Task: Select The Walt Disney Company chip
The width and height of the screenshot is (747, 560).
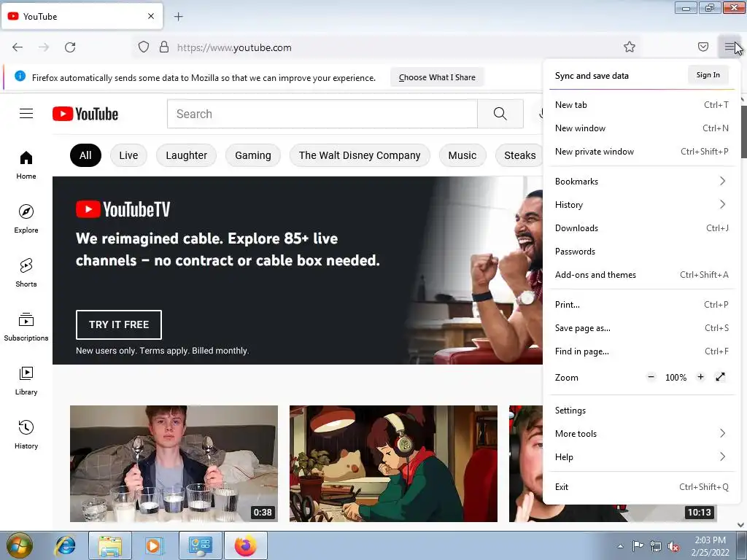Action: coord(360,155)
